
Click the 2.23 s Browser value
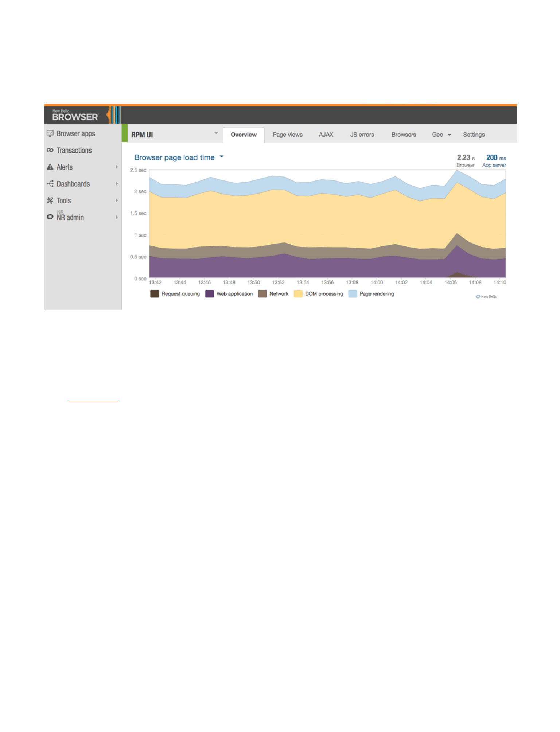click(x=466, y=161)
